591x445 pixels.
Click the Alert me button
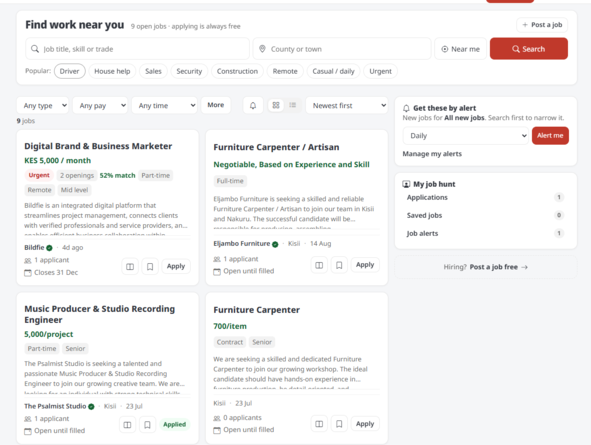pyautogui.click(x=550, y=136)
